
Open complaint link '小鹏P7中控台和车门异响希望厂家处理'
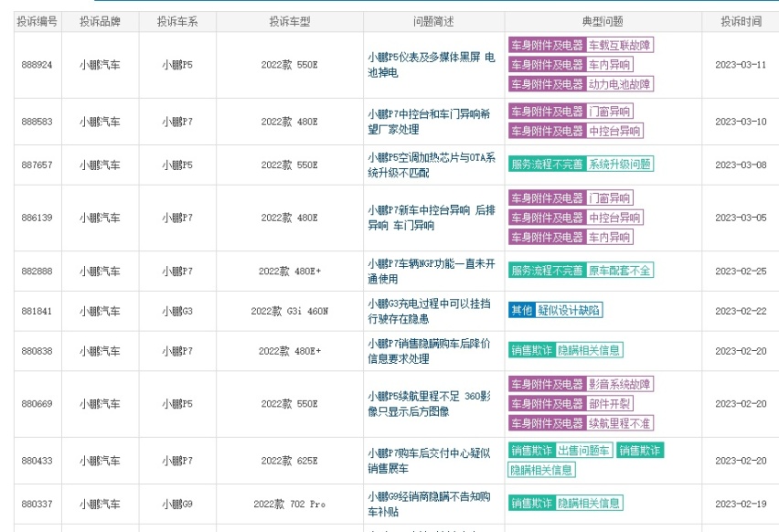tap(429, 122)
